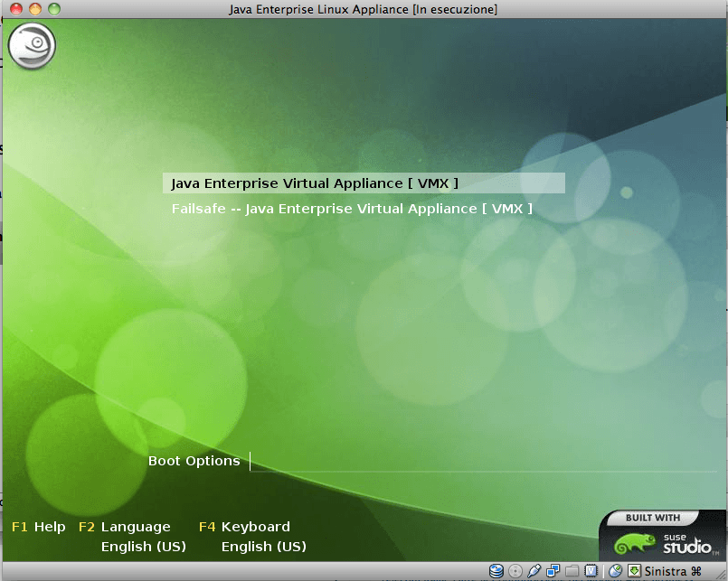This screenshot has width=728, height=581.
Task: Open the F4 Keyboard layout selector
Action: coord(244,527)
